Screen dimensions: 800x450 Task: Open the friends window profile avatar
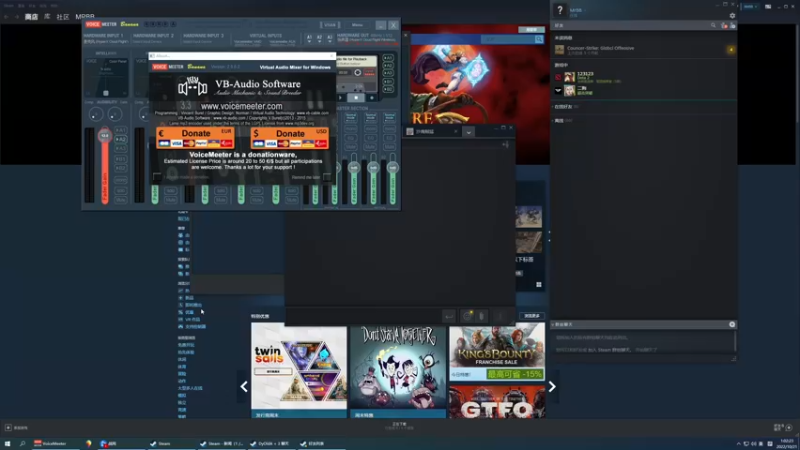tap(560, 10)
